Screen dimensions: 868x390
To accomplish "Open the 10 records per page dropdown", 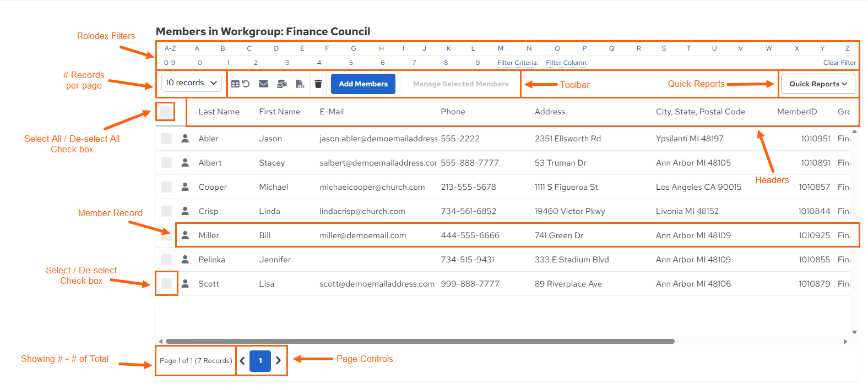I will tap(192, 83).
